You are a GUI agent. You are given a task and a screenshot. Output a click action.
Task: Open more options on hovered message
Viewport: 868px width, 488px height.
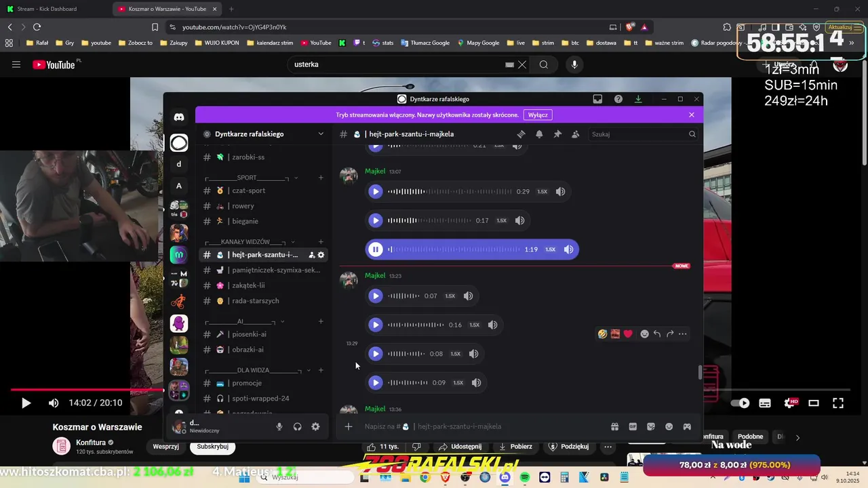pyautogui.click(x=683, y=333)
